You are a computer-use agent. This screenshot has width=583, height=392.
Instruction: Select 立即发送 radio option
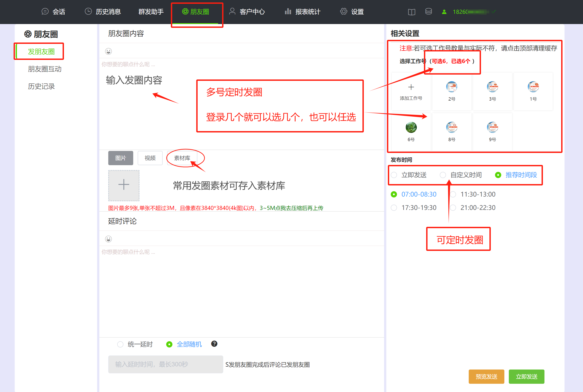(x=394, y=175)
